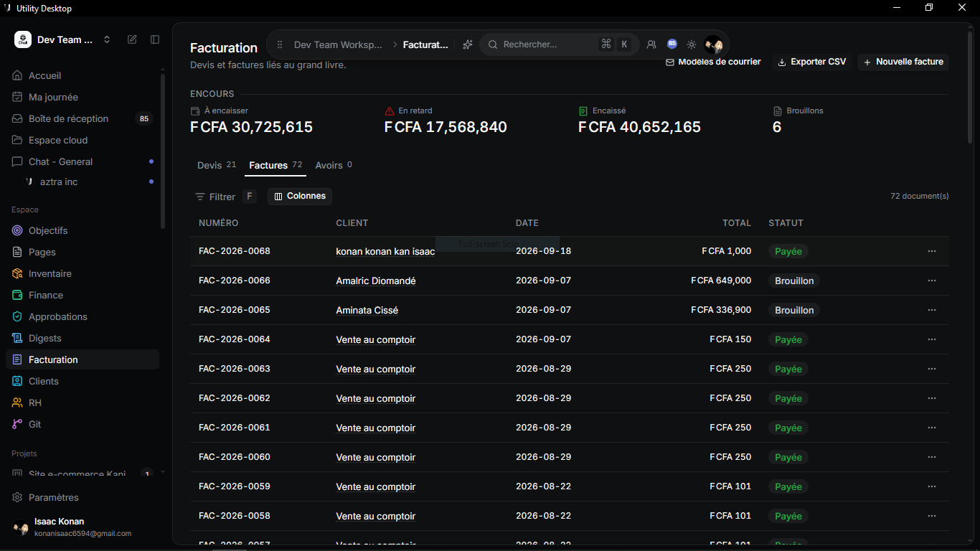980x551 pixels.
Task: Open Ma journée in the sidebar
Action: 83,97
